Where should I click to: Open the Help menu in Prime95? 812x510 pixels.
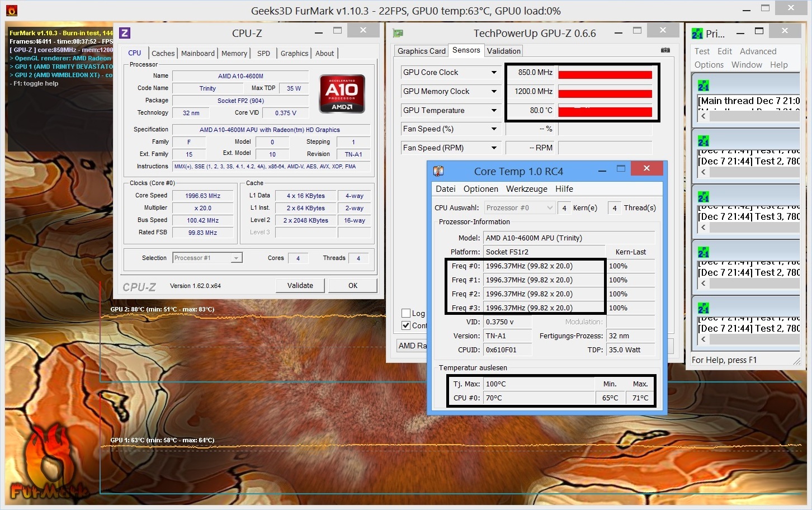779,65
